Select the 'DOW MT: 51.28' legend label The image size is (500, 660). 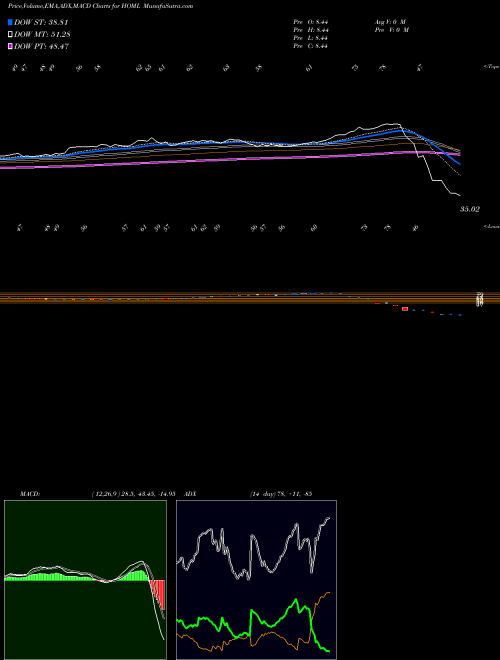(x=42, y=35)
